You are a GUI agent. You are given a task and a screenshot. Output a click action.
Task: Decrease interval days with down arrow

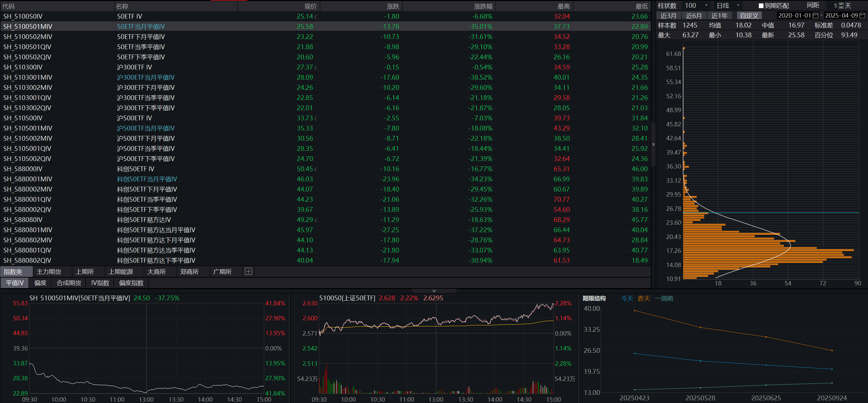point(841,7)
